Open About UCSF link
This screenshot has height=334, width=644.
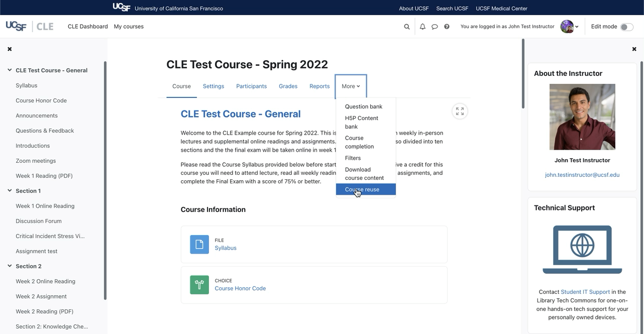(414, 9)
